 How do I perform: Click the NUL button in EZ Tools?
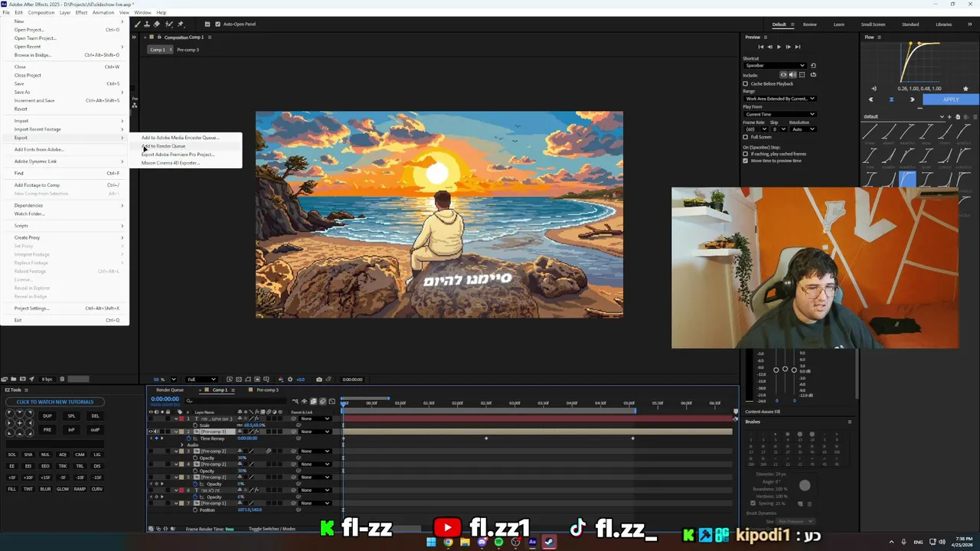[x=45, y=455]
